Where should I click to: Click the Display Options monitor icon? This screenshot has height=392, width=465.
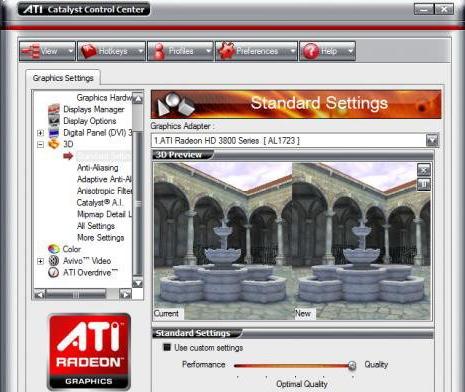(x=54, y=121)
